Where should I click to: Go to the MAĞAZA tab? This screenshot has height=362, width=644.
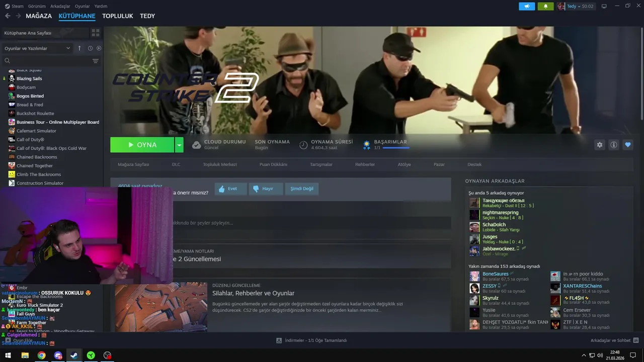pos(39,16)
